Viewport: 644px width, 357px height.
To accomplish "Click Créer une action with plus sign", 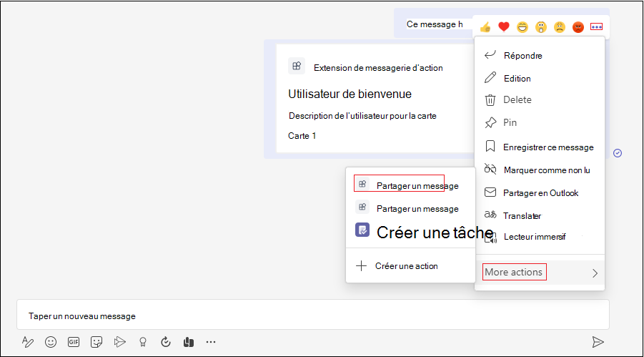I will pos(410,266).
